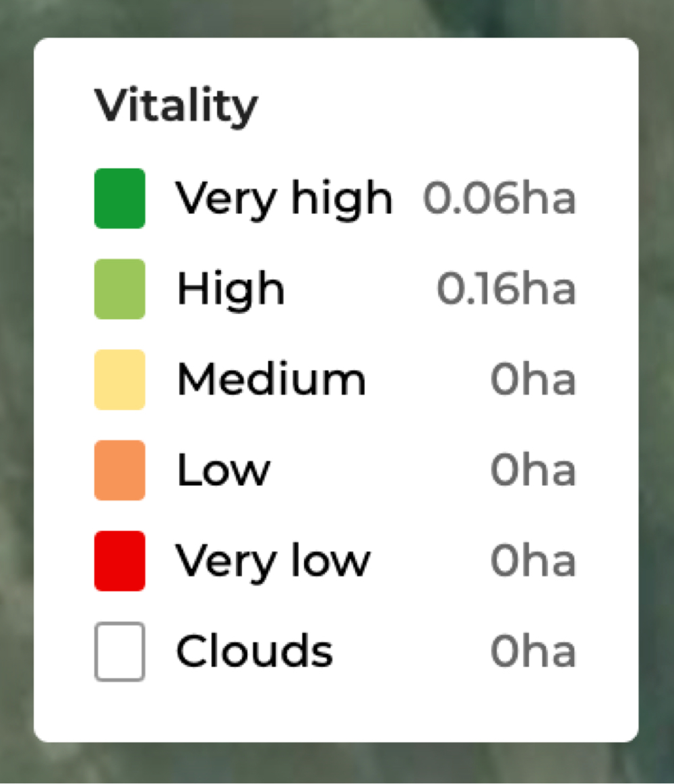The width and height of the screenshot is (674, 784).
Task: Click the orange Low vitality swatch
Action: click(x=119, y=470)
